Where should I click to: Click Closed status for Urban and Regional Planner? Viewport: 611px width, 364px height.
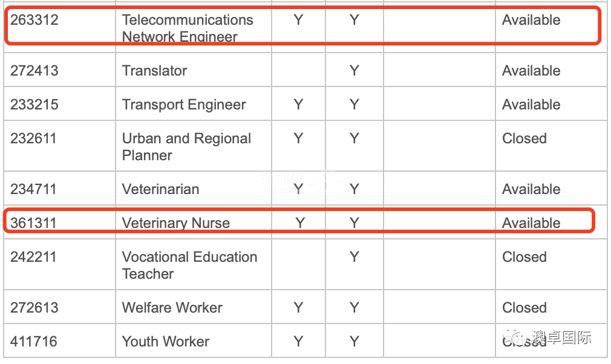pyautogui.click(x=524, y=138)
